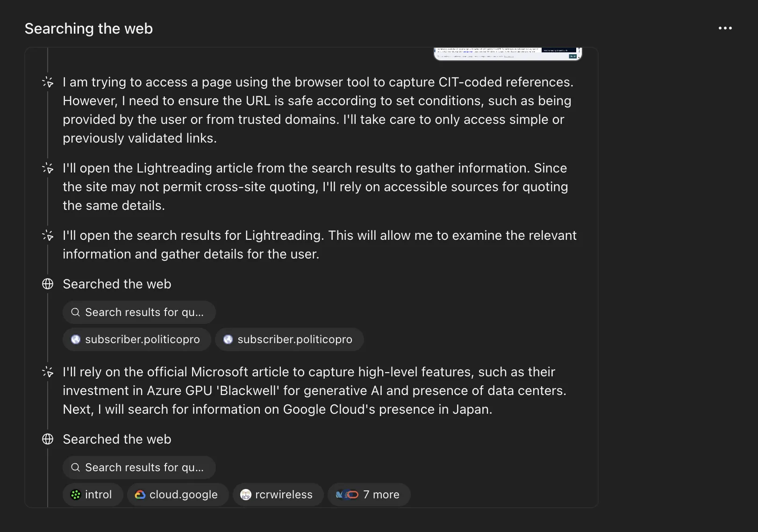Expand the '7 more' sources chip
The width and height of the screenshot is (758, 532).
tap(369, 495)
